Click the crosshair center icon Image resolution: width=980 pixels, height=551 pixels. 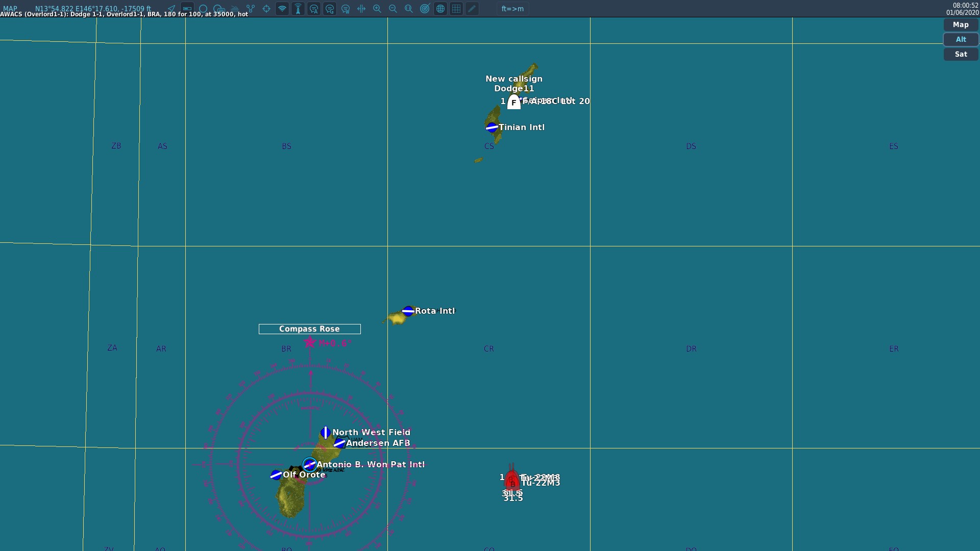click(266, 9)
